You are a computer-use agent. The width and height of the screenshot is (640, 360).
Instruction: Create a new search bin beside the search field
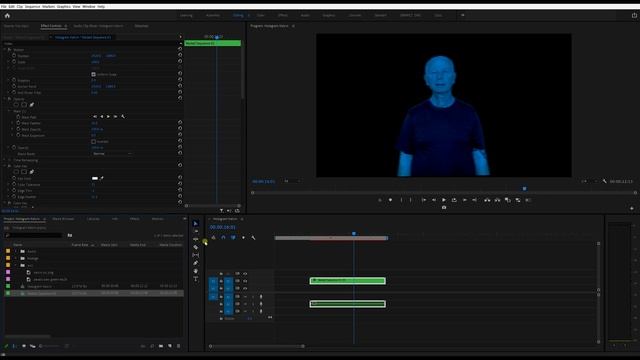[70, 236]
